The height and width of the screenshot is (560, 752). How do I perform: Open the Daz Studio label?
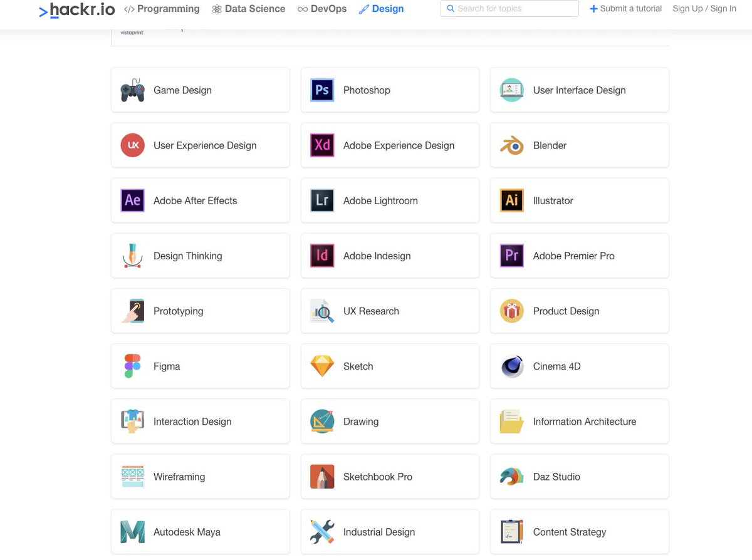[556, 477]
